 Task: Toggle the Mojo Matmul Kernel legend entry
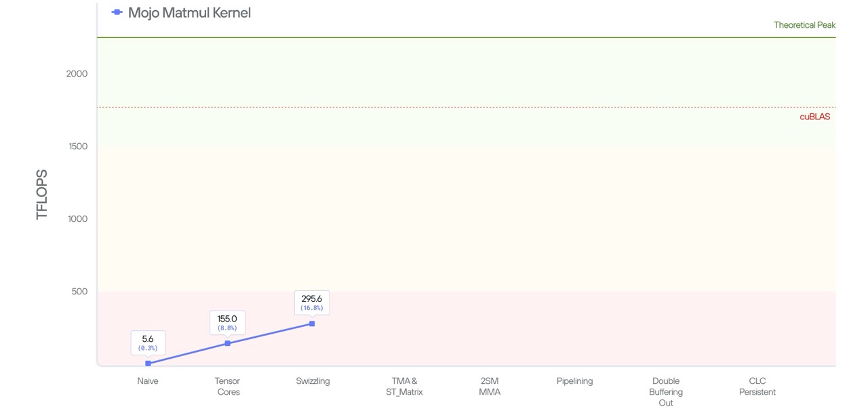point(181,12)
